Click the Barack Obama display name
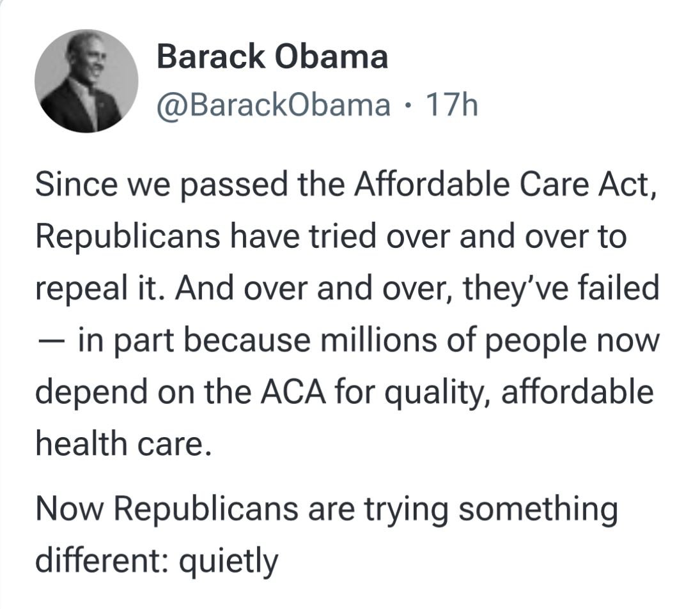This screenshot has width=700, height=609. tap(272, 58)
